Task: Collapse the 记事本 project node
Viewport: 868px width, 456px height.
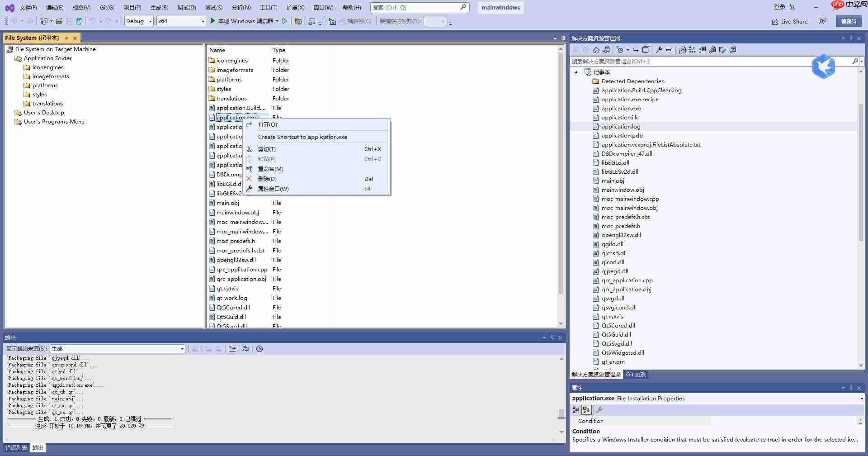Action: pos(576,72)
